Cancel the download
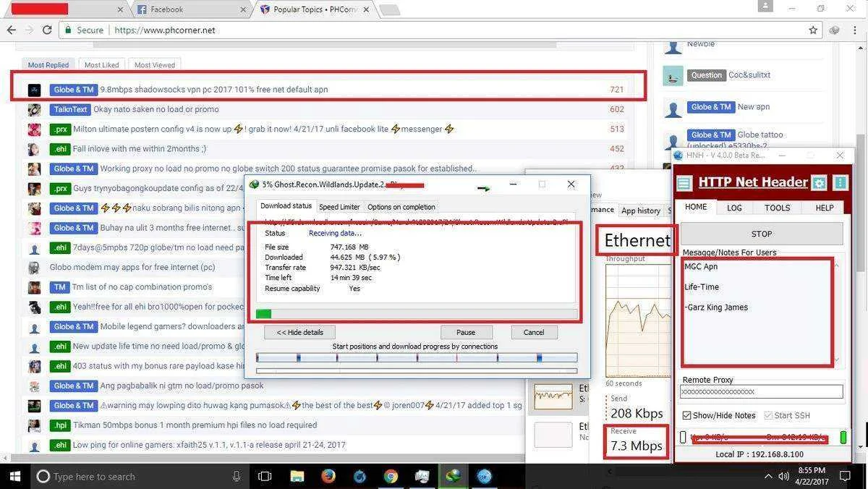The height and width of the screenshot is (489, 868). 534,333
